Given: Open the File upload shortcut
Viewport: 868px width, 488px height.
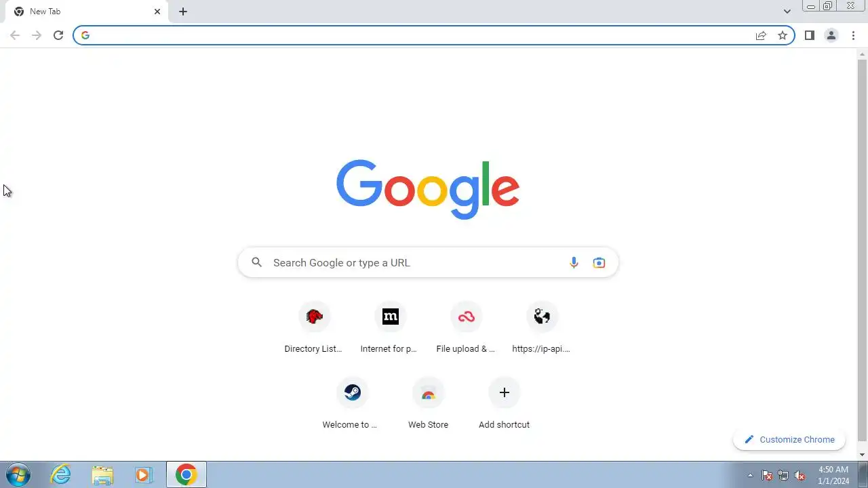Looking at the screenshot, I should tap(466, 328).
